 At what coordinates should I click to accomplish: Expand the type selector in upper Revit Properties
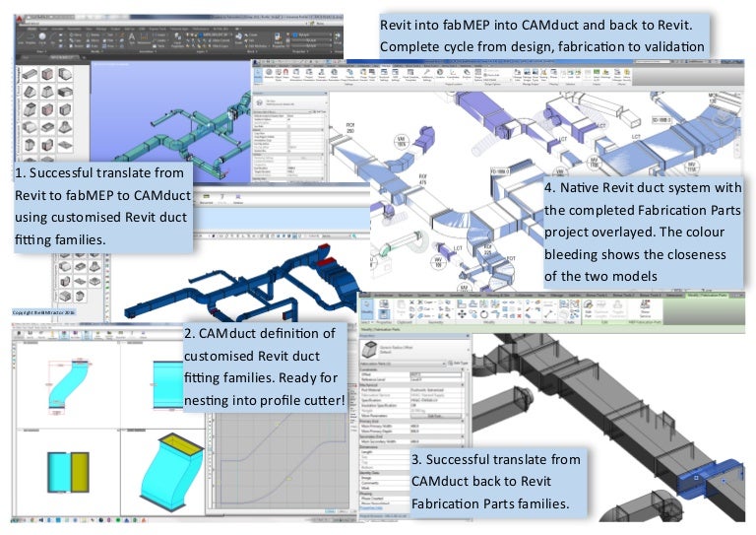(x=326, y=102)
